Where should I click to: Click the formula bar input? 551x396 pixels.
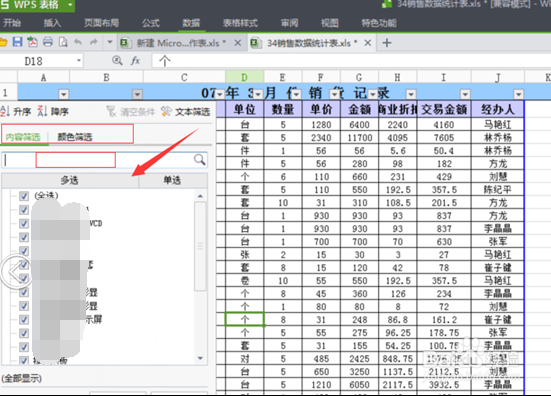(351, 61)
